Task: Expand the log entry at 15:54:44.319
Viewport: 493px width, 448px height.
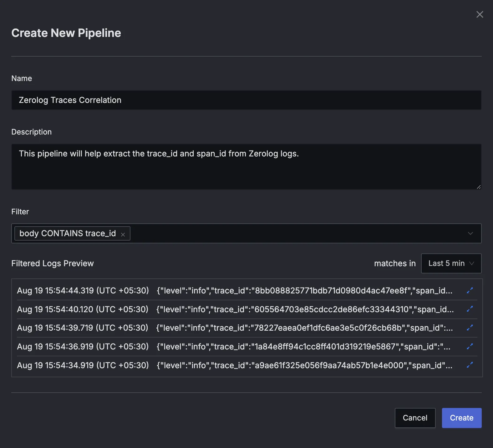Action: 470,290
